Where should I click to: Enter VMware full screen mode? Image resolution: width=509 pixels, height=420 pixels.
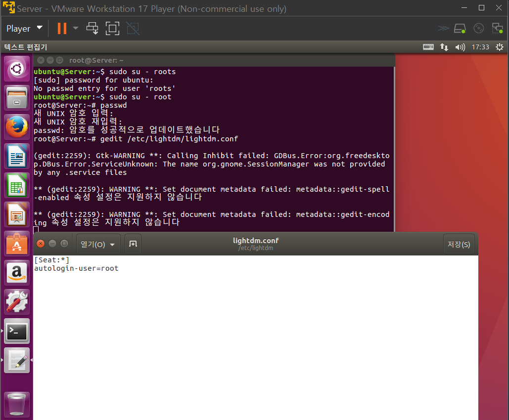point(112,29)
